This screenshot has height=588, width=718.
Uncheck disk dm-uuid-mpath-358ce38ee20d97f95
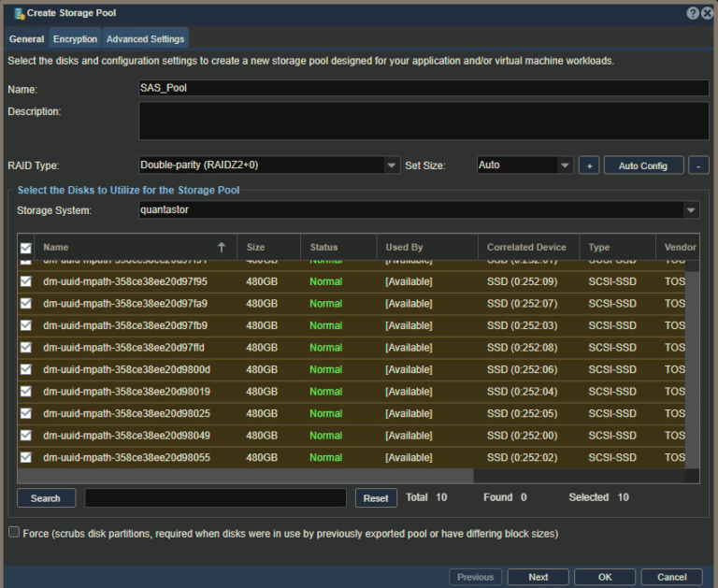(x=25, y=281)
